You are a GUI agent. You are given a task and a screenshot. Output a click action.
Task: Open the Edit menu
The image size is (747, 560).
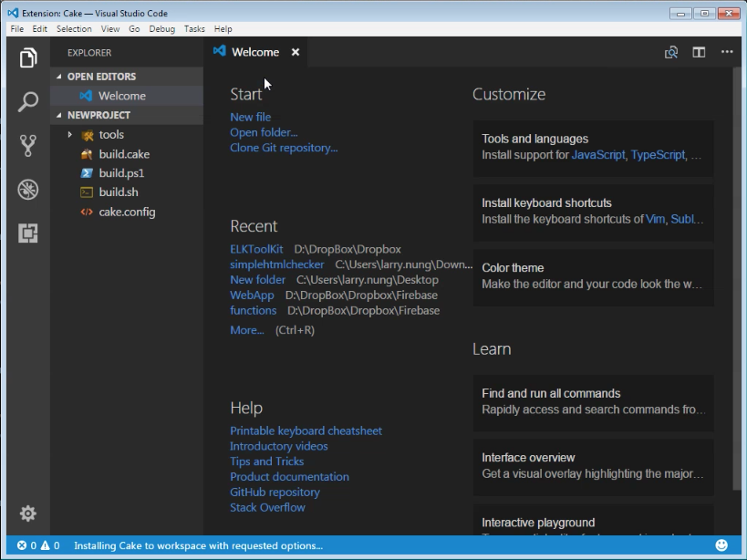39,29
